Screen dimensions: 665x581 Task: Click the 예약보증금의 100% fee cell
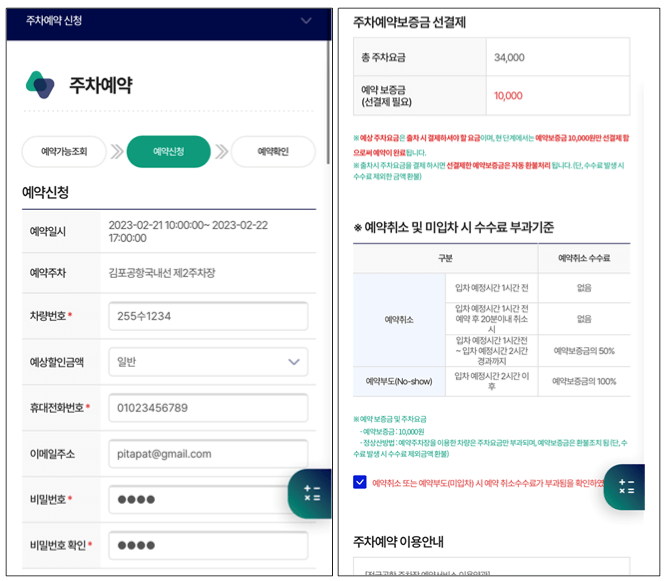pyautogui.click(x=584, y=381)
